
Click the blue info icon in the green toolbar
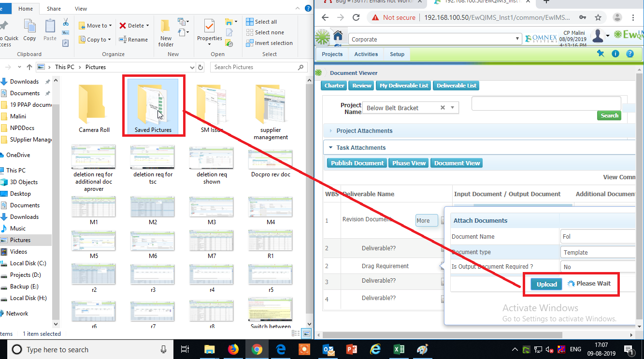click(x=615, y=54)
